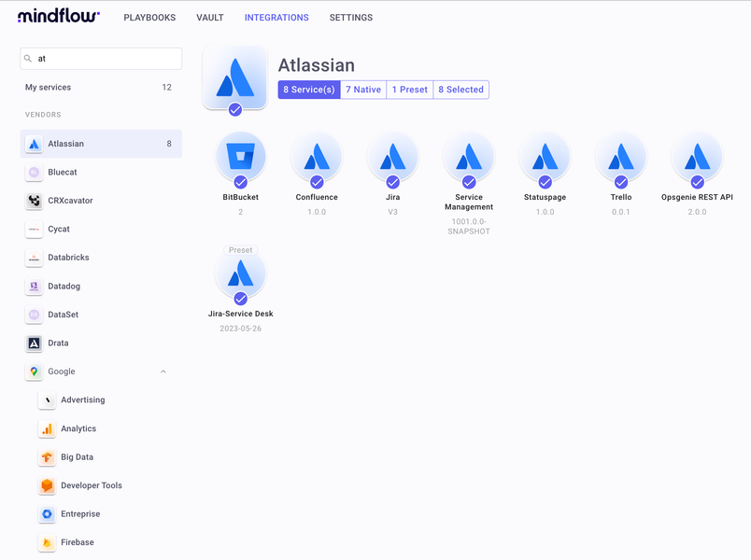
Task: Open My services list
Action: tap(101, 87)
